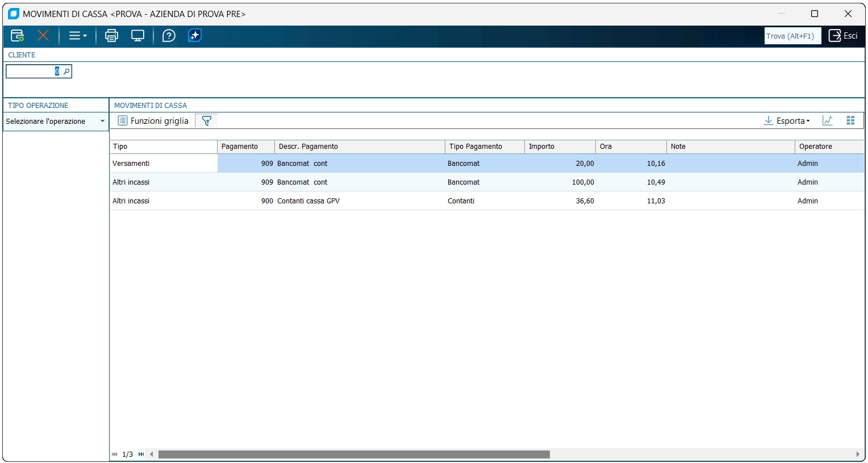Click the Trova search field
Screen dimensions: 868x463
point(792,36)
